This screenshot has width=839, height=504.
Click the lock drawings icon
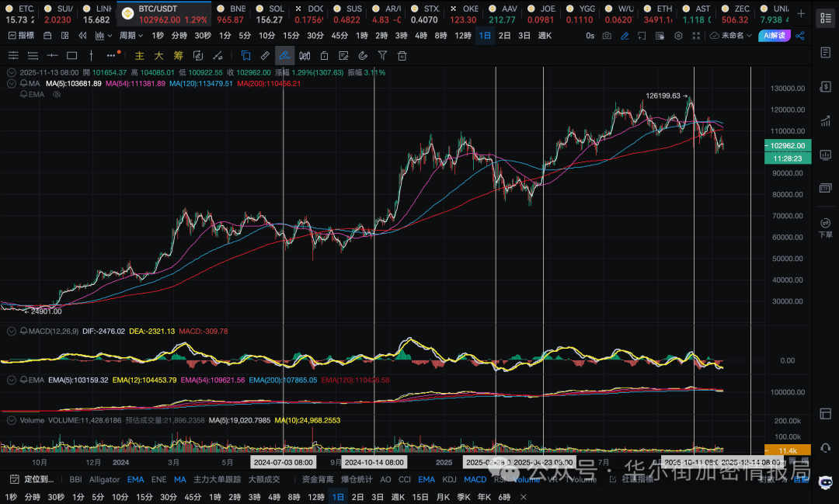pos(324,56)
